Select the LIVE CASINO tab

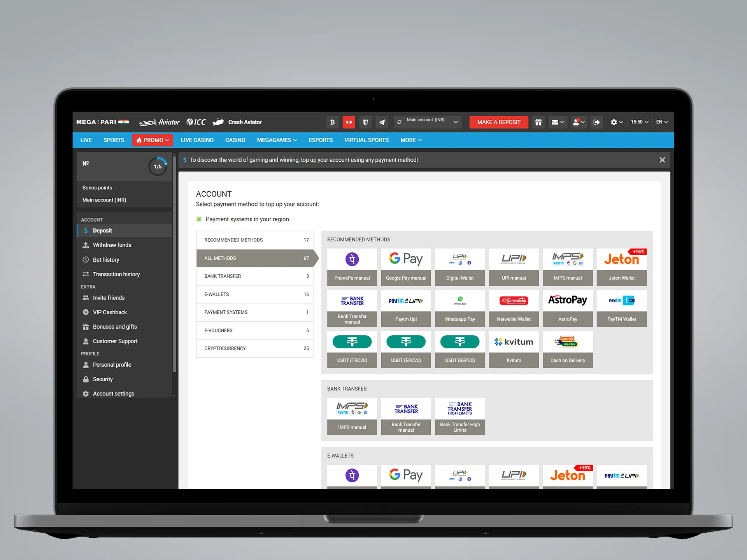197,140
